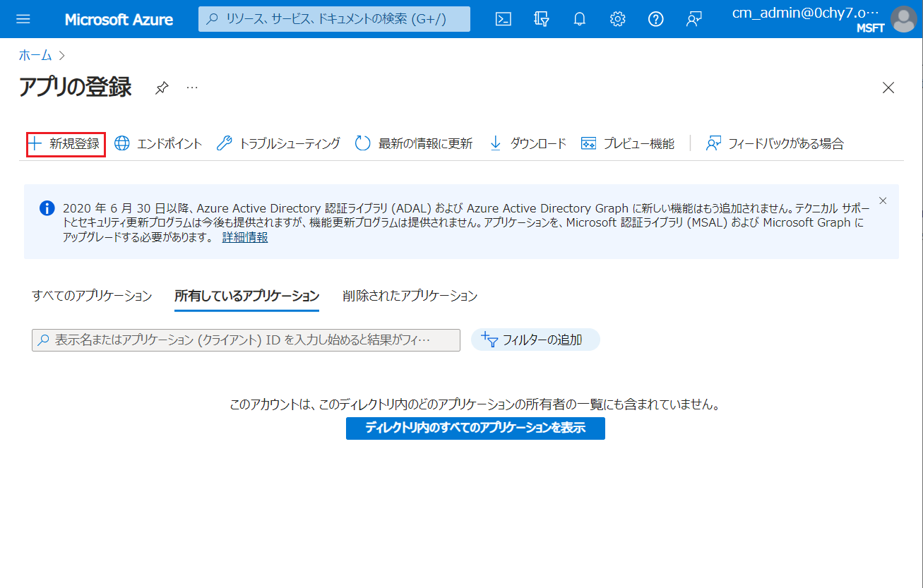Screen dimensions: 923x588
Task: Pin アプリの登録 page icon
Action: tap(162, 88)
